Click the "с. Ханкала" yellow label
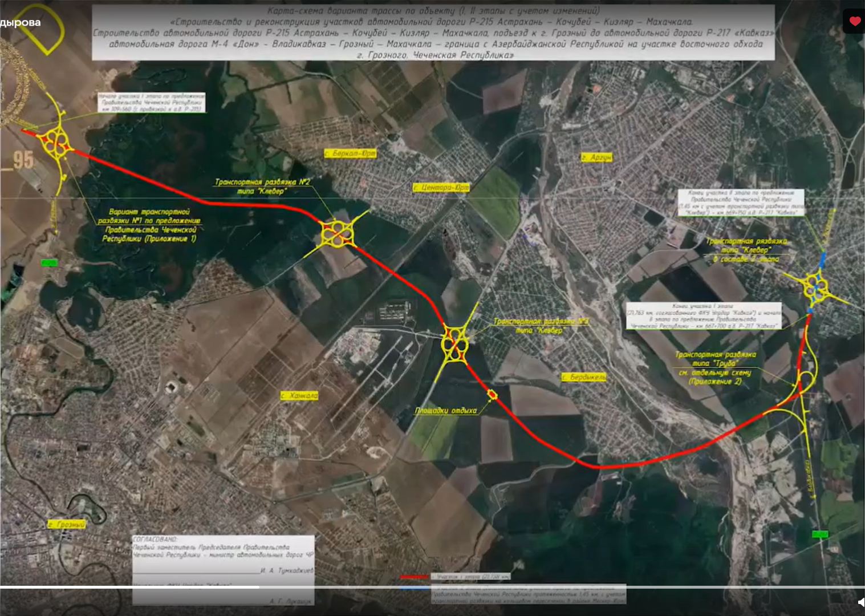 299,395
